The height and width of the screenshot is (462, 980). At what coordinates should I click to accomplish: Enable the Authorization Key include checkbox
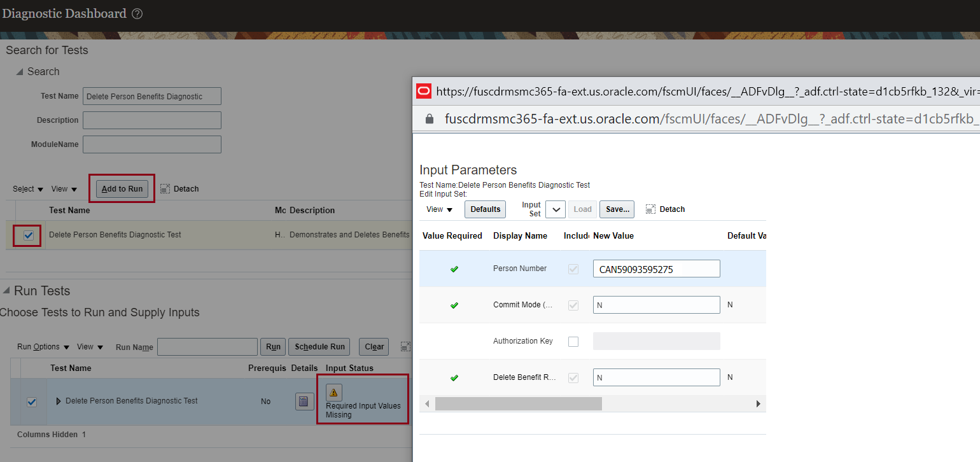[573, 341]
